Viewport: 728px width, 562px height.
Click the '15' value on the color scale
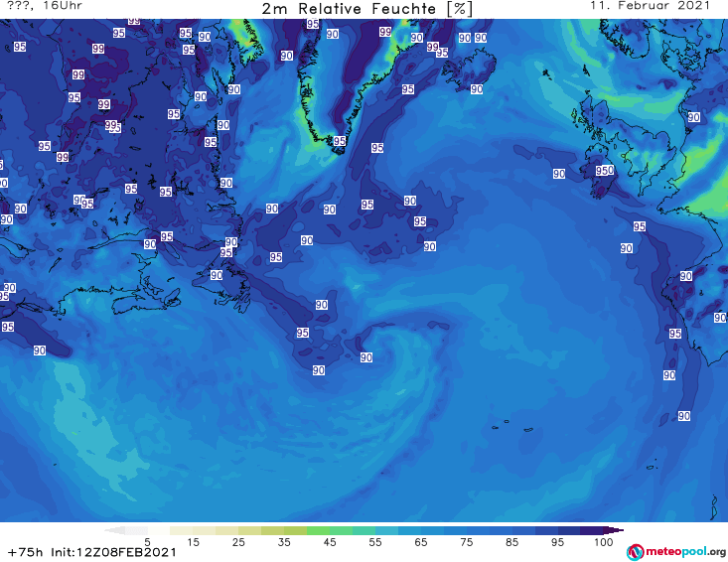point(193,542)
